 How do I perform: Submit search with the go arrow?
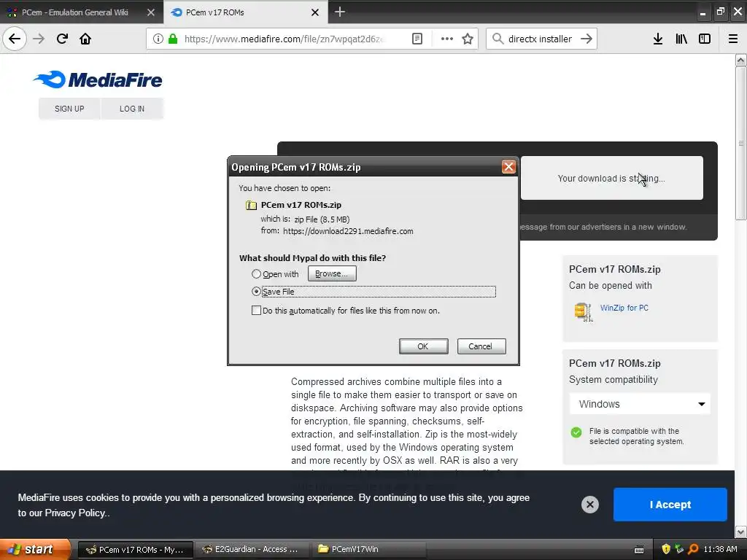pos(587,39)
